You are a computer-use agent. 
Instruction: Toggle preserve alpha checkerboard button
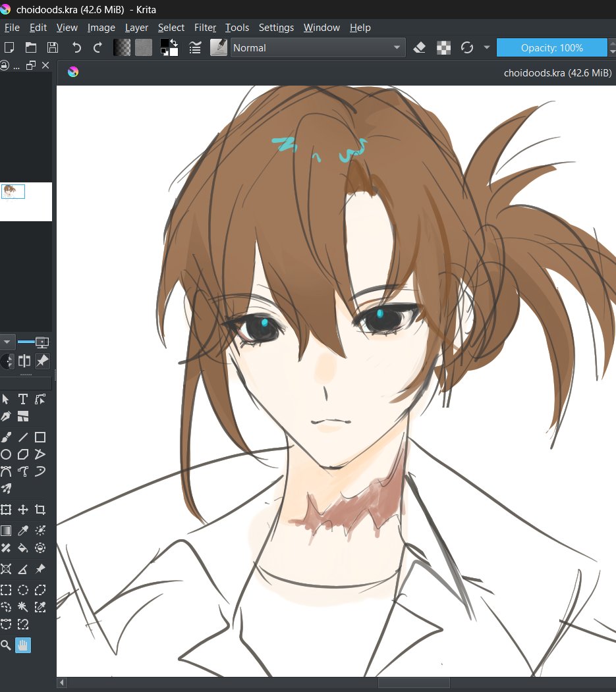[x=444, y=47]
